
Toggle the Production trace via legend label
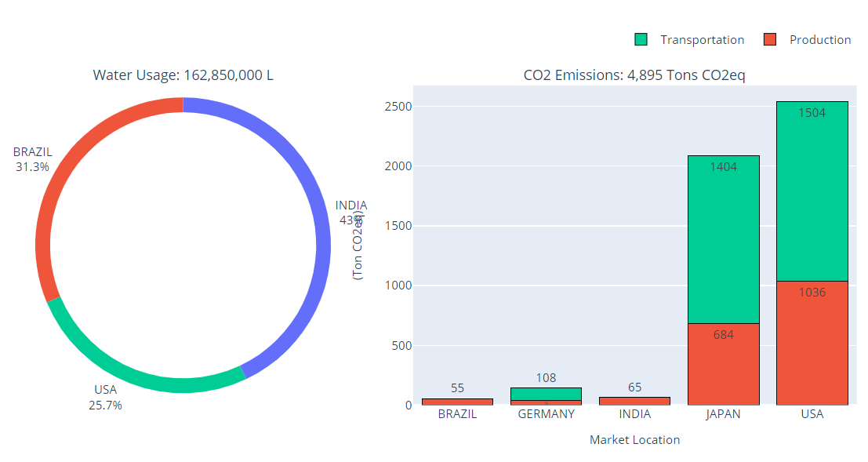[819, 39]
